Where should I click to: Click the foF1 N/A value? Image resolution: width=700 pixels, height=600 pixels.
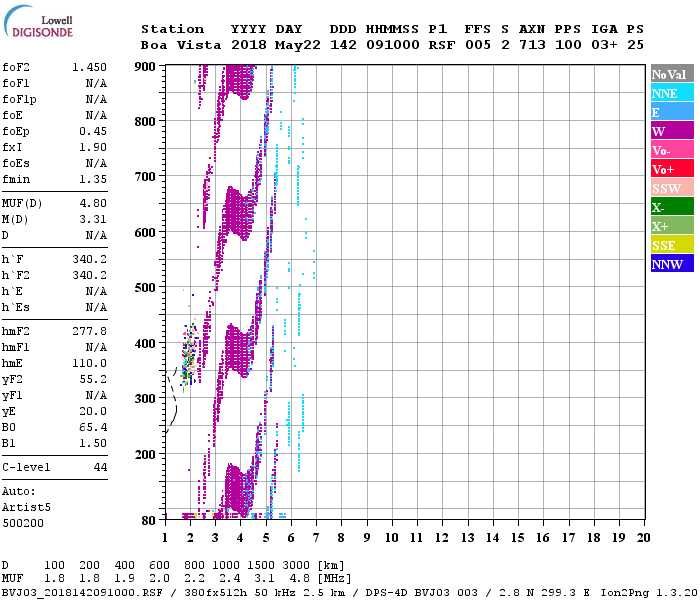point(96,83)
